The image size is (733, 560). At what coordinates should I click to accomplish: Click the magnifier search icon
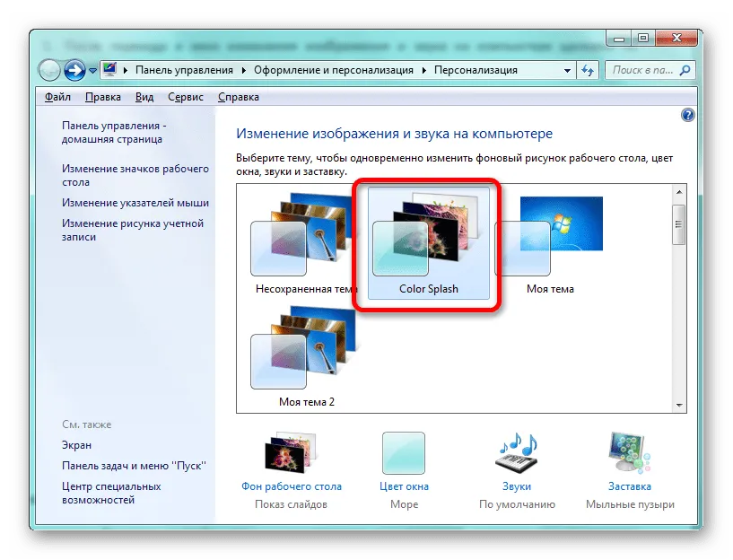click(685, 70)
